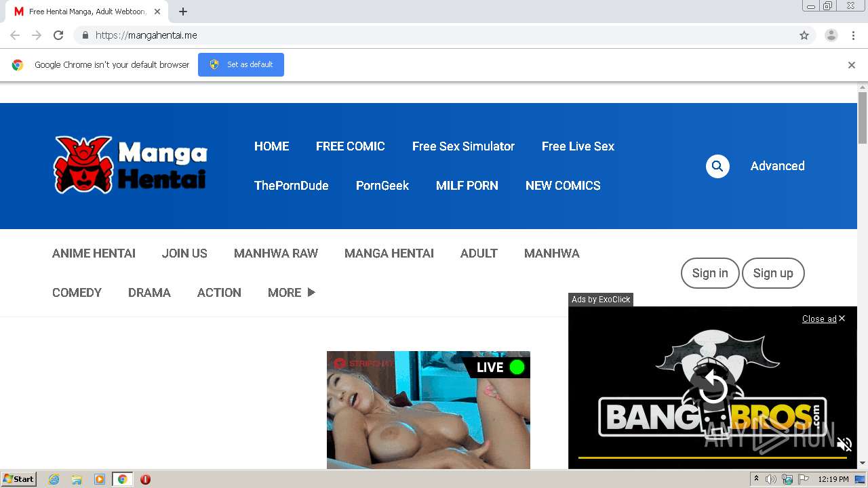This screenshot has width=868, height=488.
Task: Click the Close ad link
Action: click(x=823, y=319)
